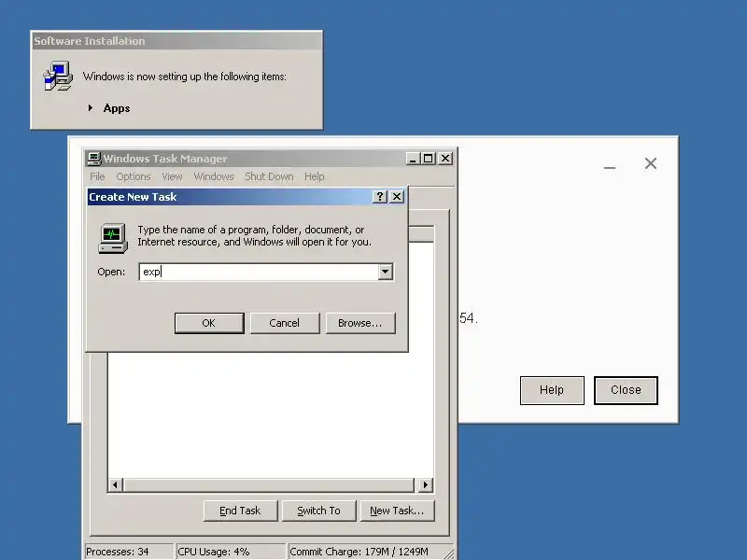
Task: Click the Task Manager title bar icon
Action: pos(94,159)
